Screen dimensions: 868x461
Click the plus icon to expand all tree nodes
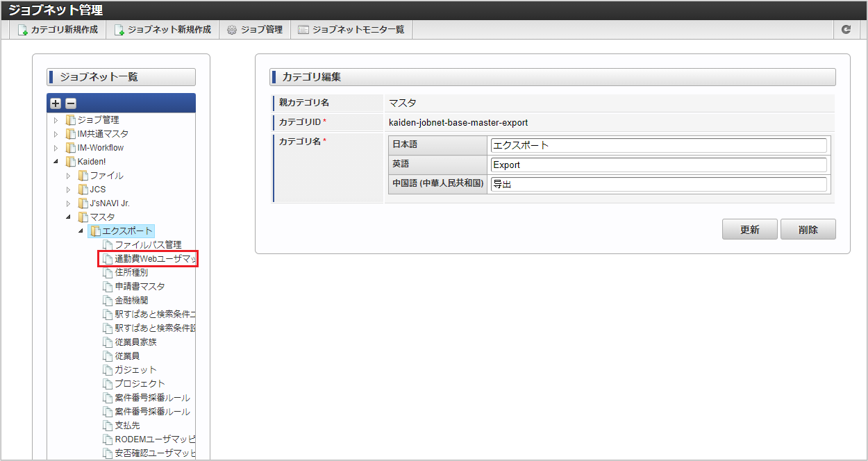(56, 103)
